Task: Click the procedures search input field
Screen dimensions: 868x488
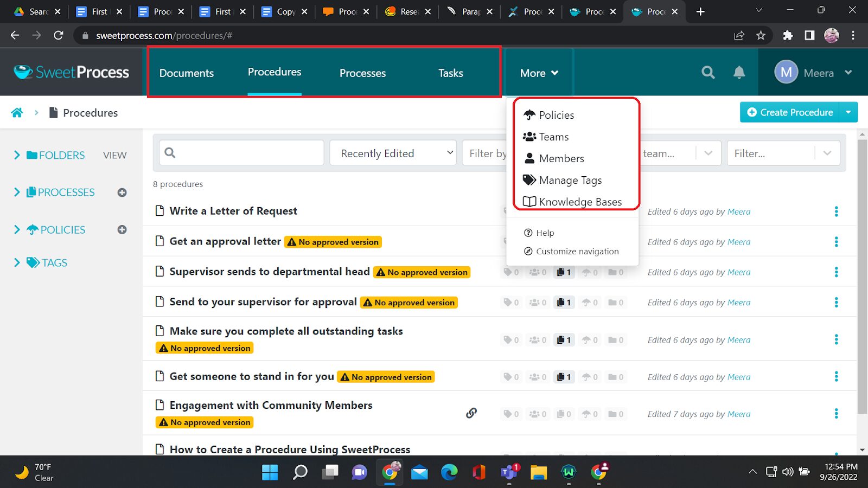Action: click(x=241, y=153)
